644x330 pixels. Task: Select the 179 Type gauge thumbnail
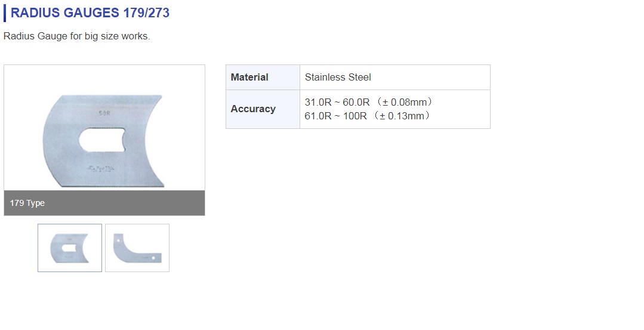click(70, 248)
